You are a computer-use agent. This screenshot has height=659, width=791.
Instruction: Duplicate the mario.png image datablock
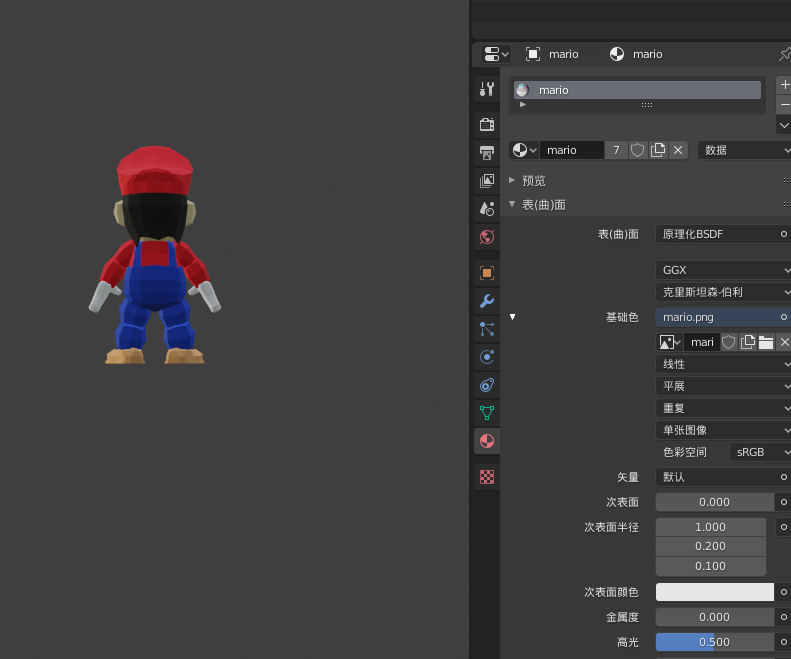point(748,342)
